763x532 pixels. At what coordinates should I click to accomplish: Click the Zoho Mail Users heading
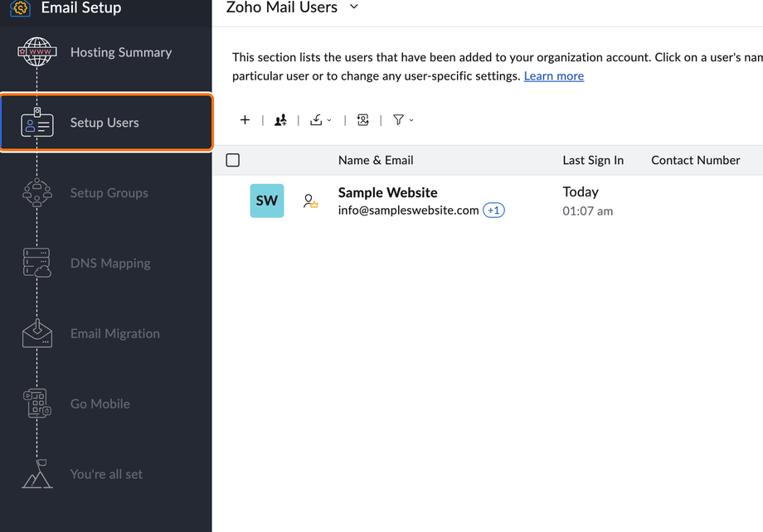[282, 7]
